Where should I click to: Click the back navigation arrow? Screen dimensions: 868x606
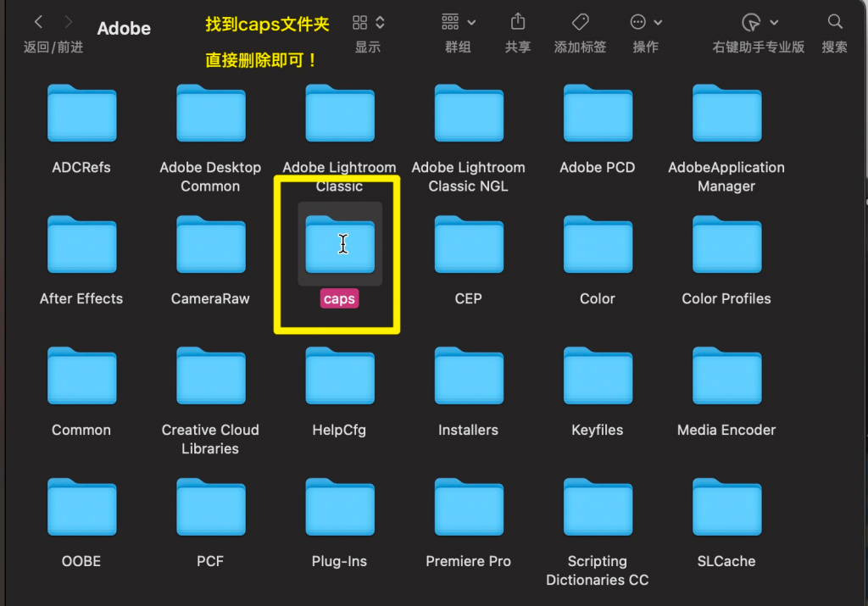(39, 22)
